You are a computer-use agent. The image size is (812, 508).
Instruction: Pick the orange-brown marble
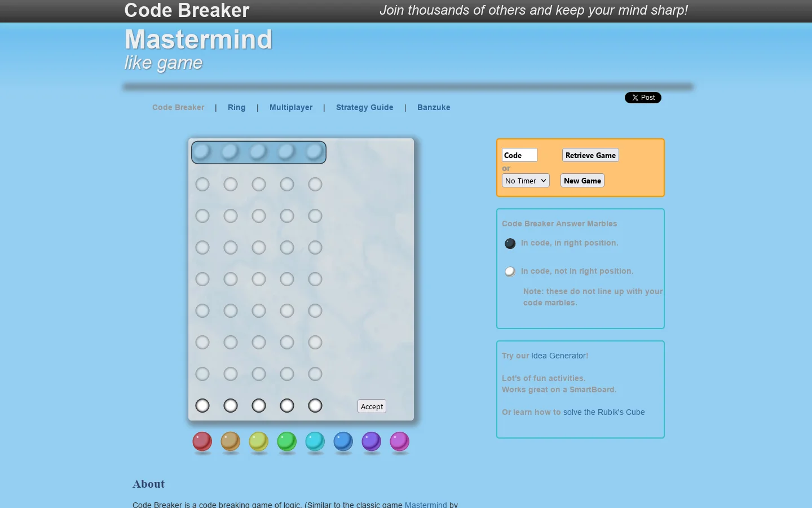pyautogui.click(x=231, y=441)
